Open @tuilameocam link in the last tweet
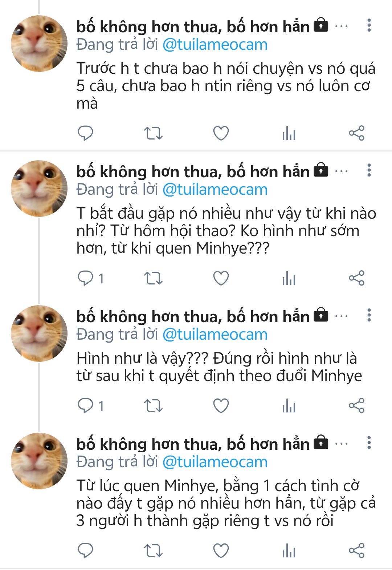This screenshot has width=392, height=570. click(215, 462)
